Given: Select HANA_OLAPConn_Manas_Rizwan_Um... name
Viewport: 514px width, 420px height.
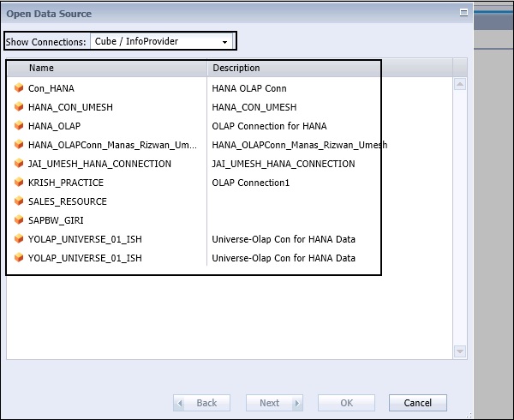Looking at the screenshot, I should [x=112, y=145].
